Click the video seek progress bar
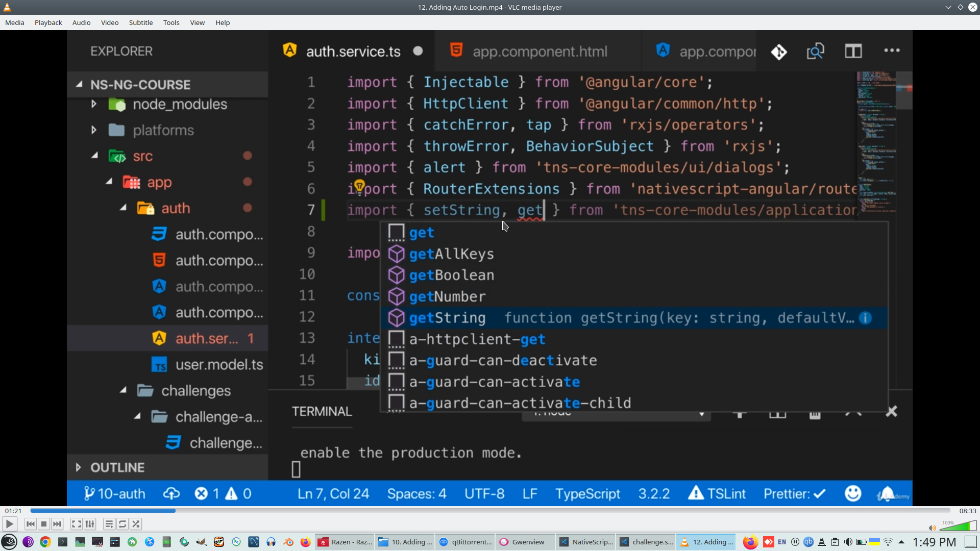980x551 pixels. (490, 510)
